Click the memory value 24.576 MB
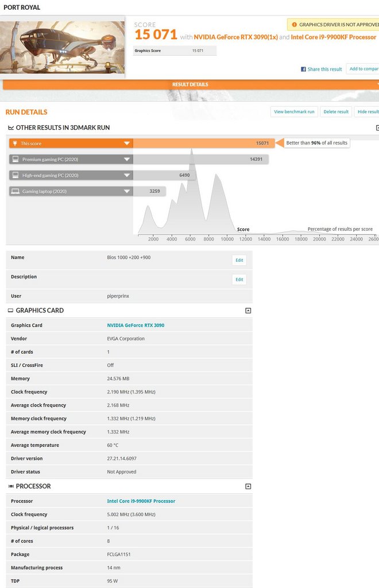The height and width of the screenshot is (588, 379). 118,379
